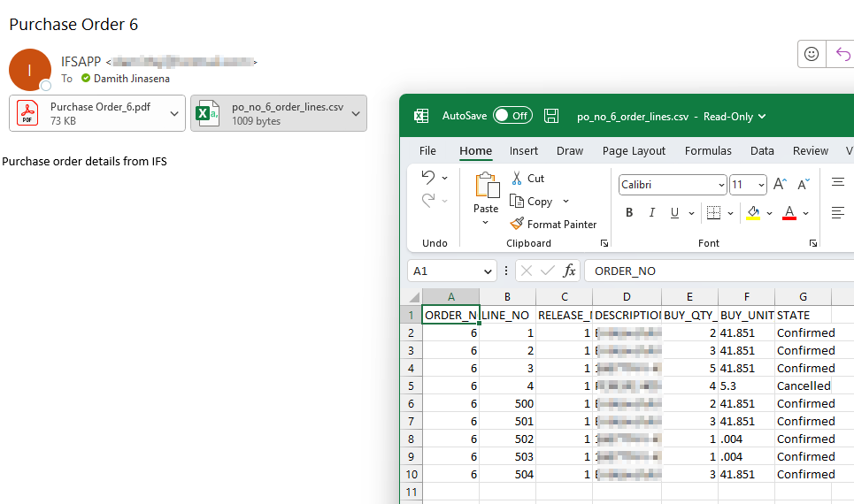The height and width of the screenshot is (504, 854).
Task: Expand the Name Box A1 dropdown
Action: (488, 271)
